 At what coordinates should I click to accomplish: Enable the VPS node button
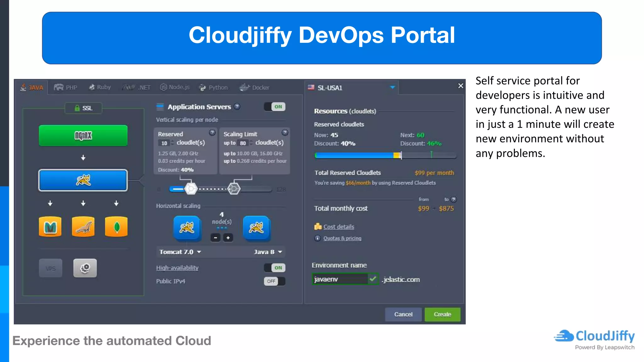(51, 268)
